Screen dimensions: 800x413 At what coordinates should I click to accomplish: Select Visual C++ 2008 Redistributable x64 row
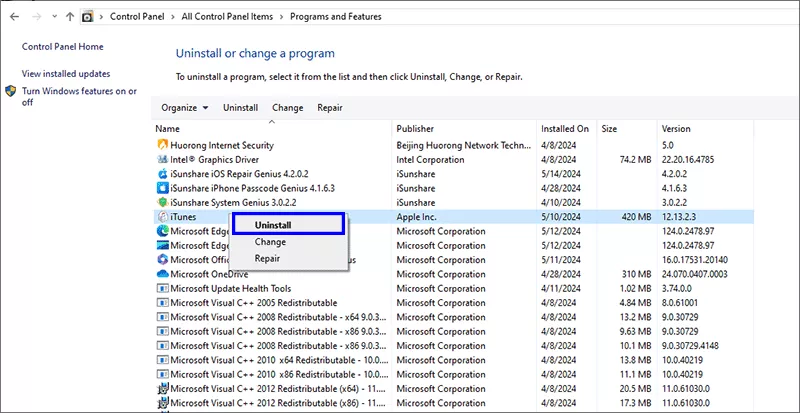click(x=453, y=317)
